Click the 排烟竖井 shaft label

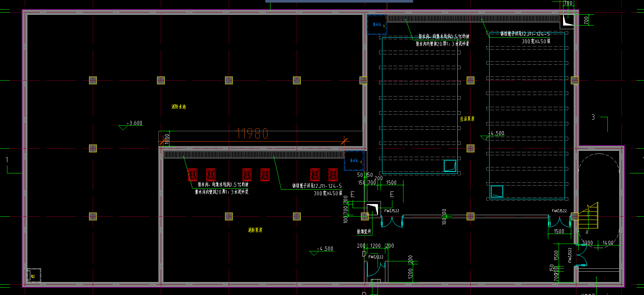364,231
